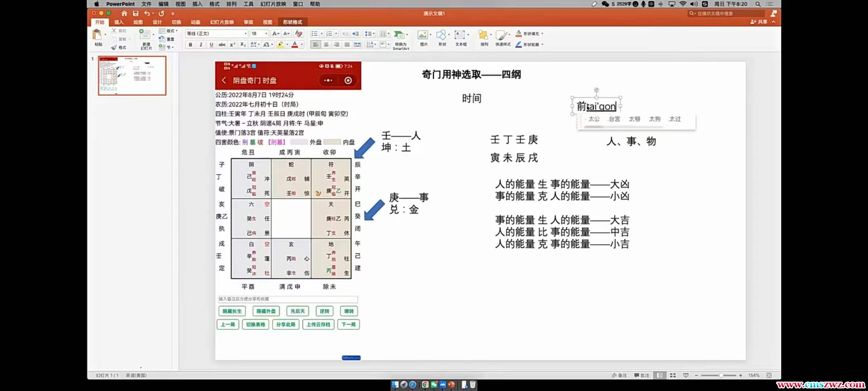Decrease font size with the A▼ icon

coord(286,33)
